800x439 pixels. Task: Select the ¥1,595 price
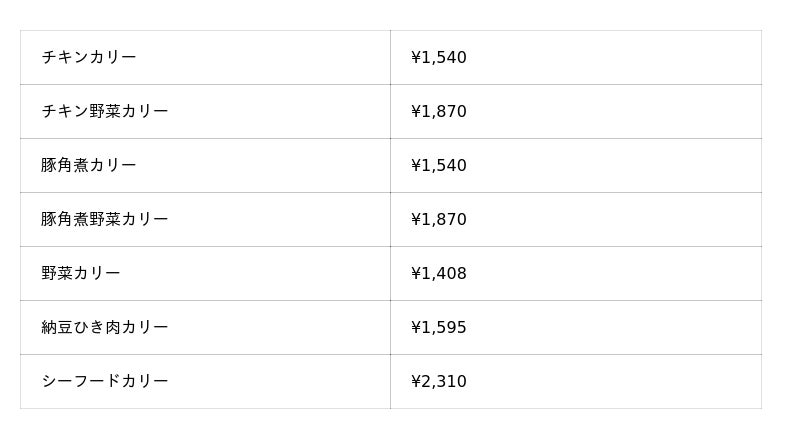439,328
